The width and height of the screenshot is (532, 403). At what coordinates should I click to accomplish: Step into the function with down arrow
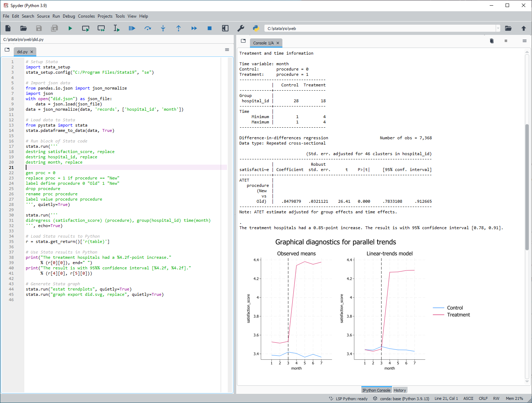(163, 29)
